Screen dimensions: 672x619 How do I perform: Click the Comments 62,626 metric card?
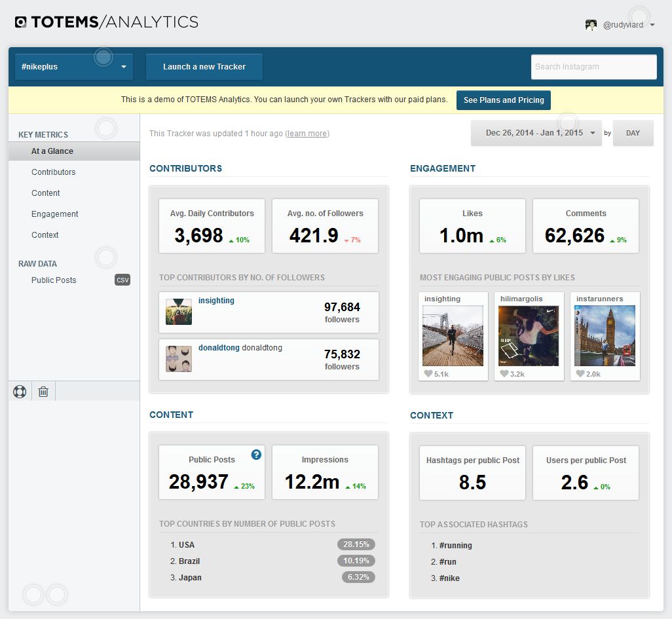point(586,226)
